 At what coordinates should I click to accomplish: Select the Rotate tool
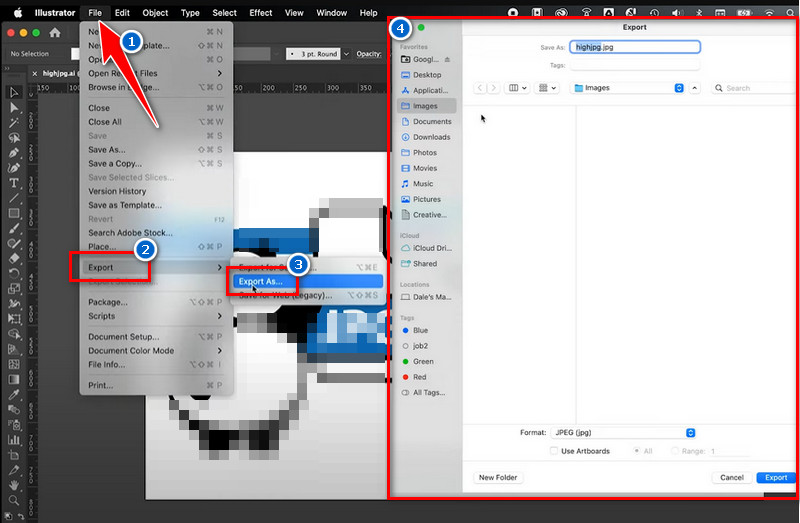[14, 273]
